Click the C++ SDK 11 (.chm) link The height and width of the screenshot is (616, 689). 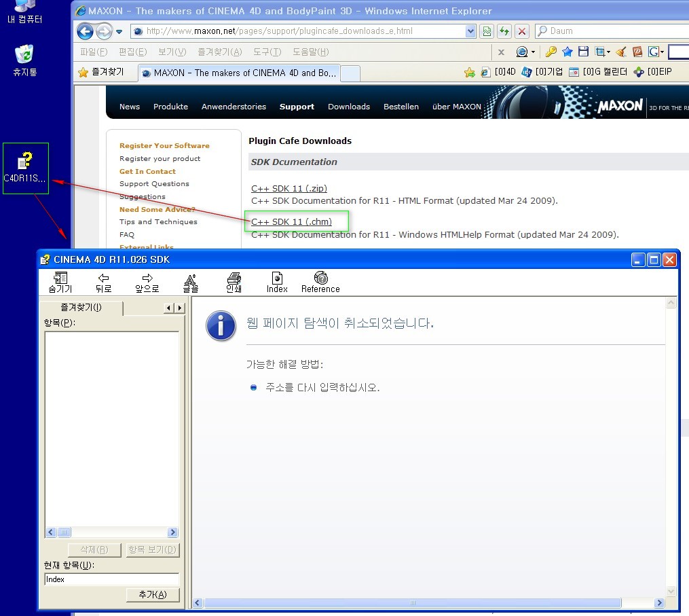pos(291,221)
